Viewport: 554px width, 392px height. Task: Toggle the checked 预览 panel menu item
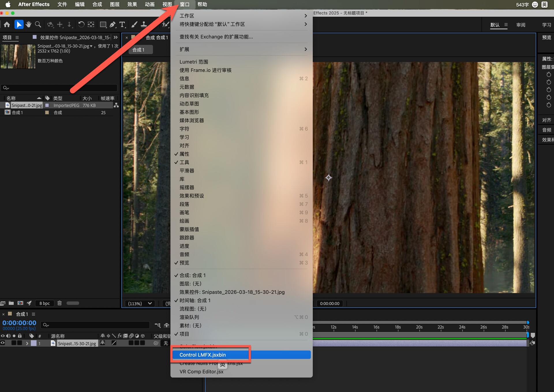[184, 263]
